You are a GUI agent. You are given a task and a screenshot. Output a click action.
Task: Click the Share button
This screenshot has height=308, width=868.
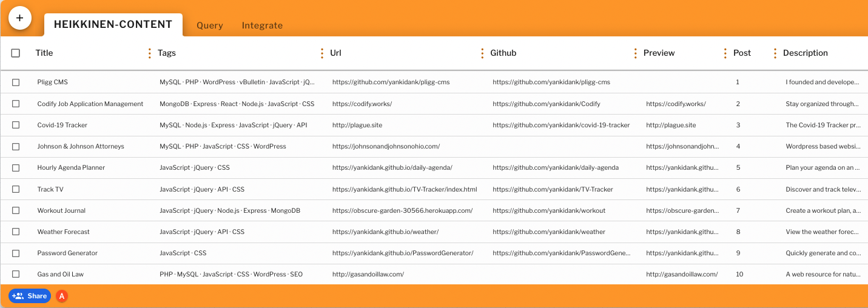click(x=30, y=296)
